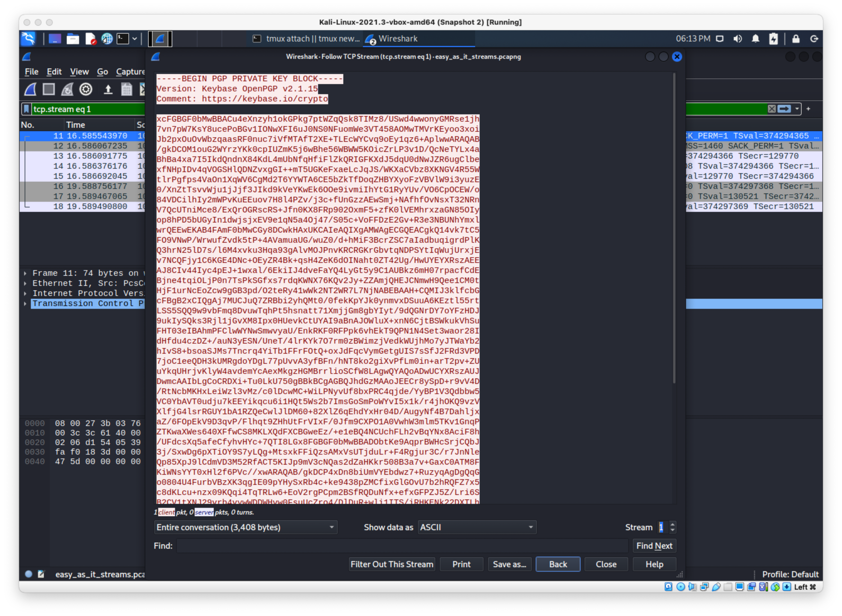Open the terminal dropdown arrow in the Kali panel

tap(134, 39)
